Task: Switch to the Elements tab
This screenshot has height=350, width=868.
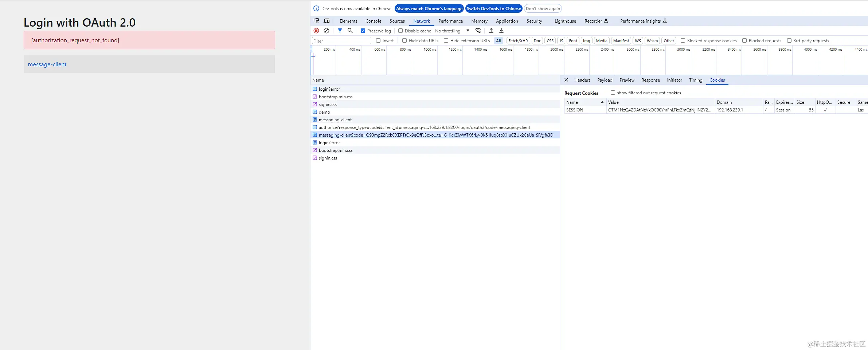Action: pos(348,21)
